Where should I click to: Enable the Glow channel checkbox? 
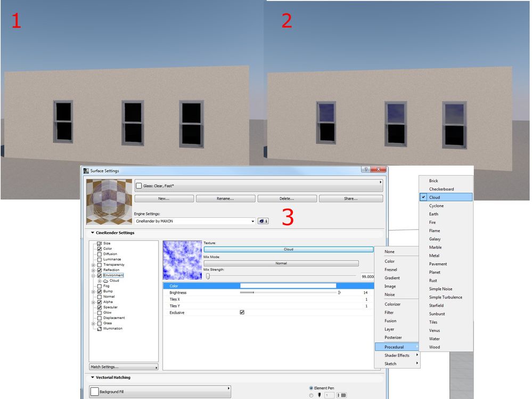coord(100,313)
